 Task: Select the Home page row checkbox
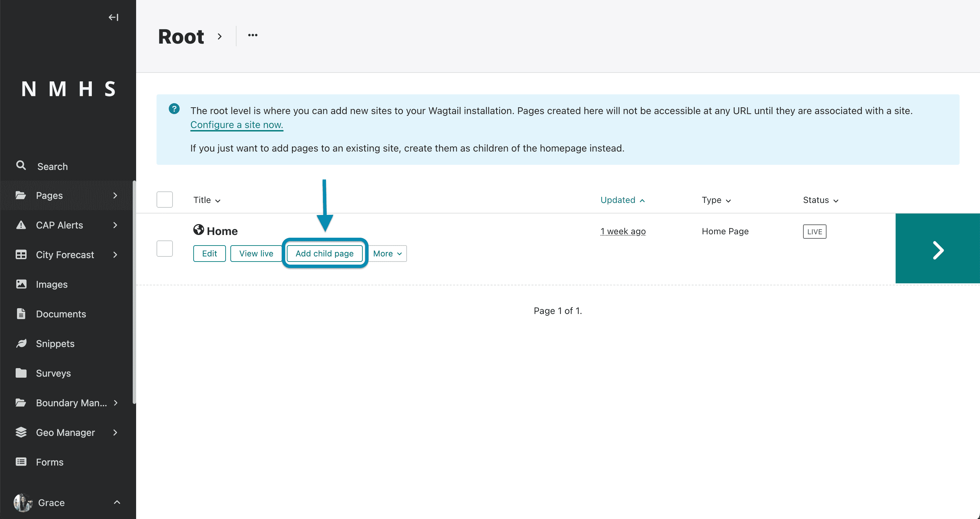point(165,248)
